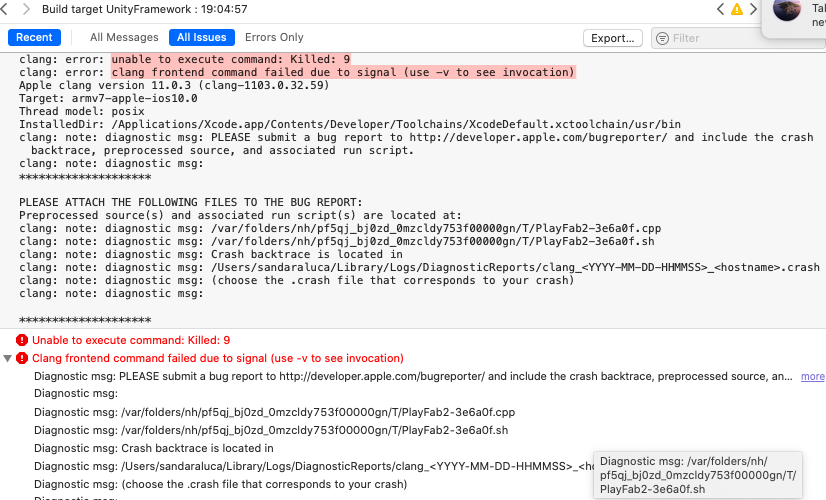
Task: Collapse the Clang frontend command failed issue
Action: pos(7,358)
